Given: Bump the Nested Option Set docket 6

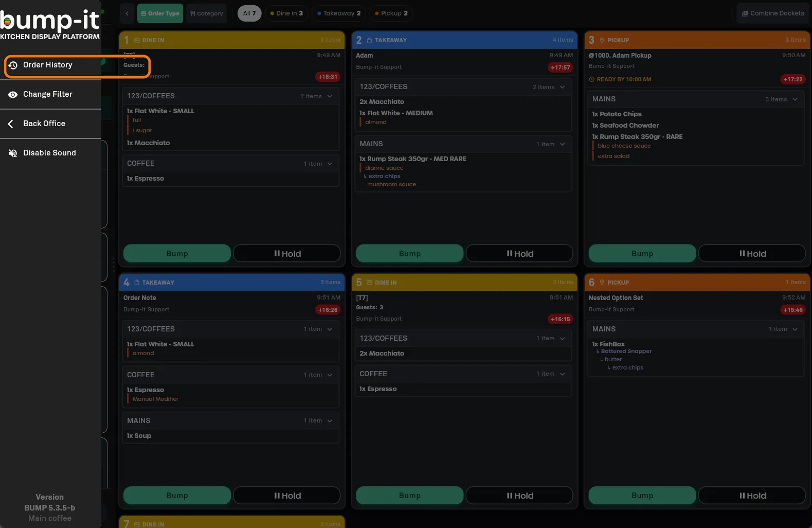Looking at the screenshot, I should point(642,496).
